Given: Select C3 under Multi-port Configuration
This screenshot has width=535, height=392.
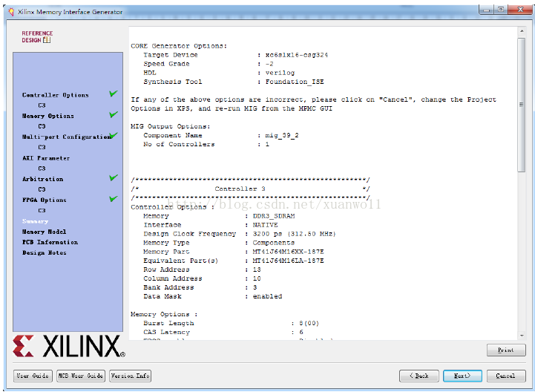Looking at the screenshot, I should pos(42,147).
